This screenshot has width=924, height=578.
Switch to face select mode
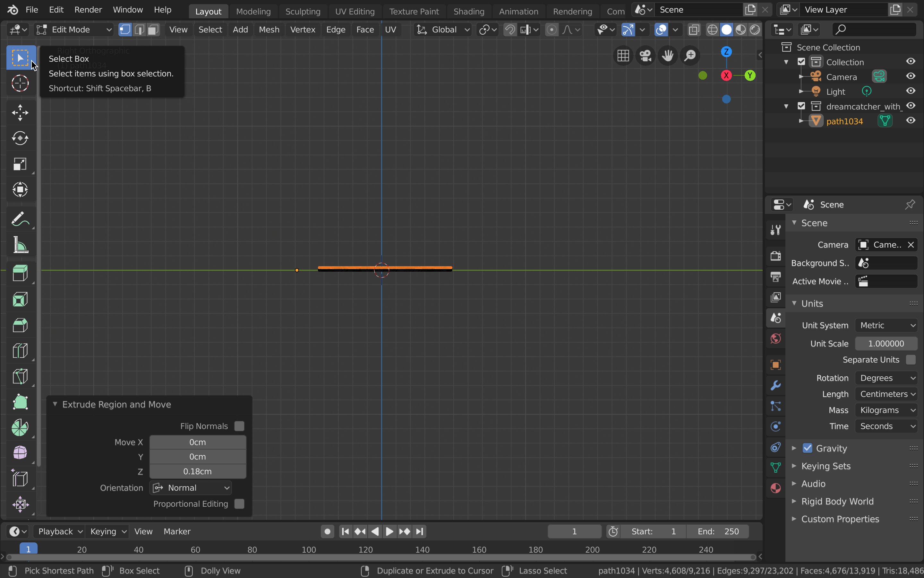[153, 30]
